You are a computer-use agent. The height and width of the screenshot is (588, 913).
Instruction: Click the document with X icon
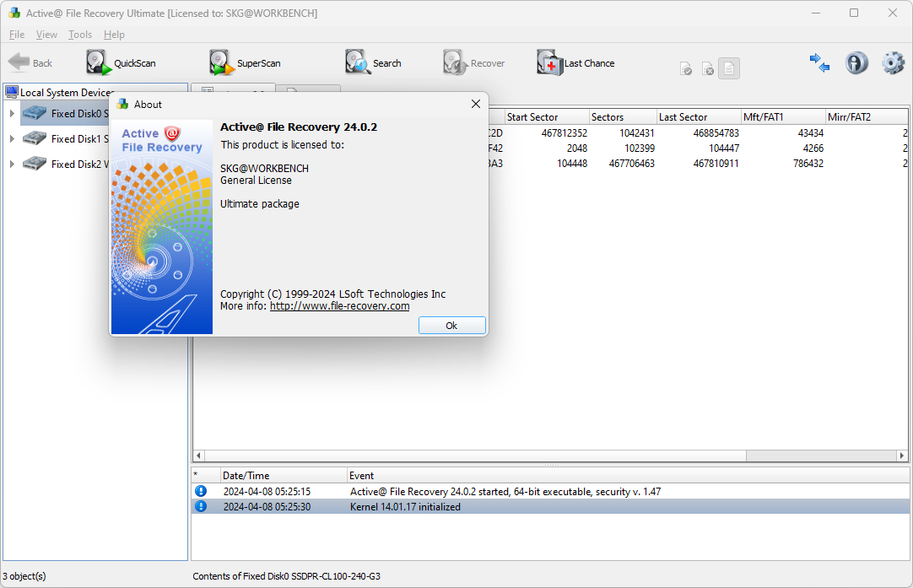[x=707, y=68]
